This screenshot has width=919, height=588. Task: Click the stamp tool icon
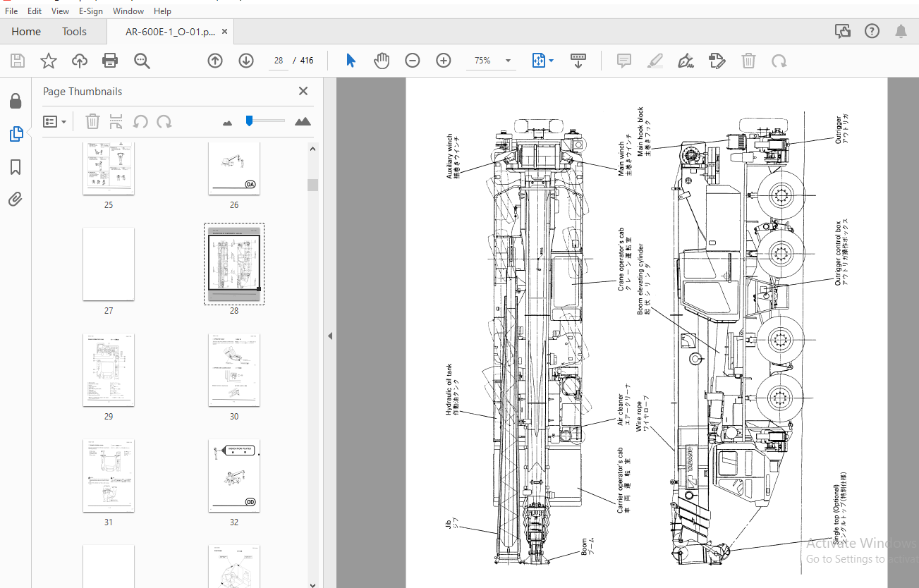pyautogui.click(x=717, y=61)
